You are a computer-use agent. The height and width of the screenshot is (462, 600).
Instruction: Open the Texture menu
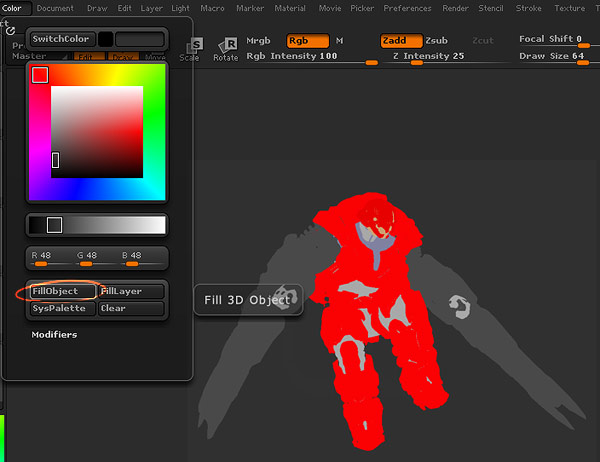tap(569, 8)
